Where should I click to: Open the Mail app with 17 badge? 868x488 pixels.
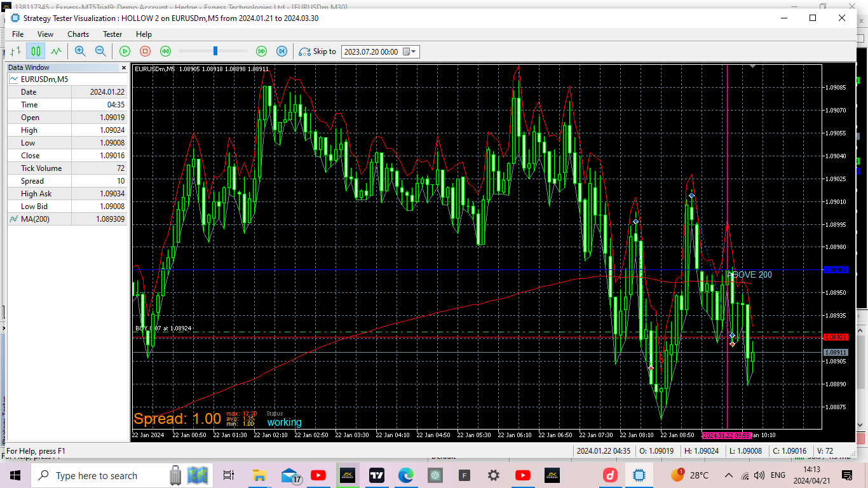[290, 475]
